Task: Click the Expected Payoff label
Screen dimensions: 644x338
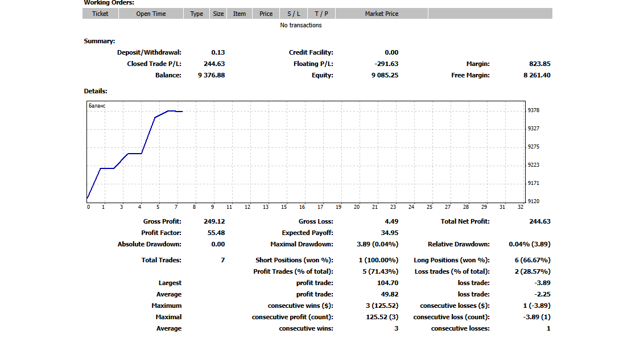Action: [307, 233]
